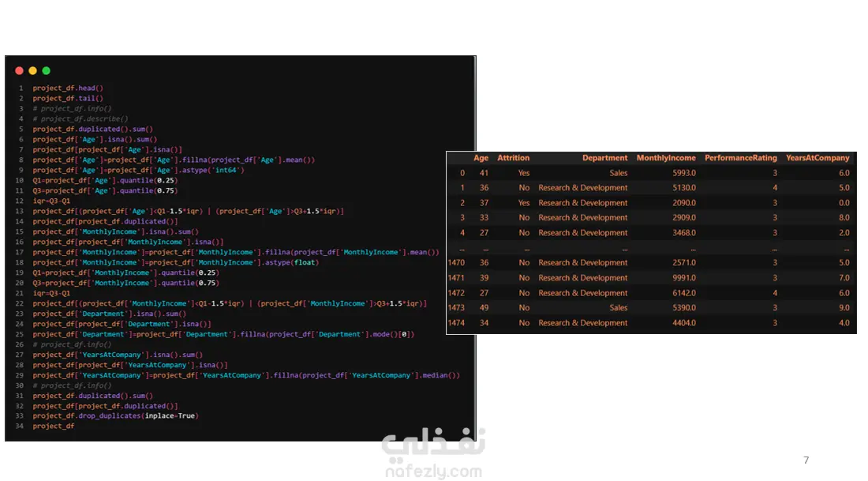Click the green maximize dot on code window
Image resolution: width=868 pixels, height=481 pixels.
[x=47, y=71]
